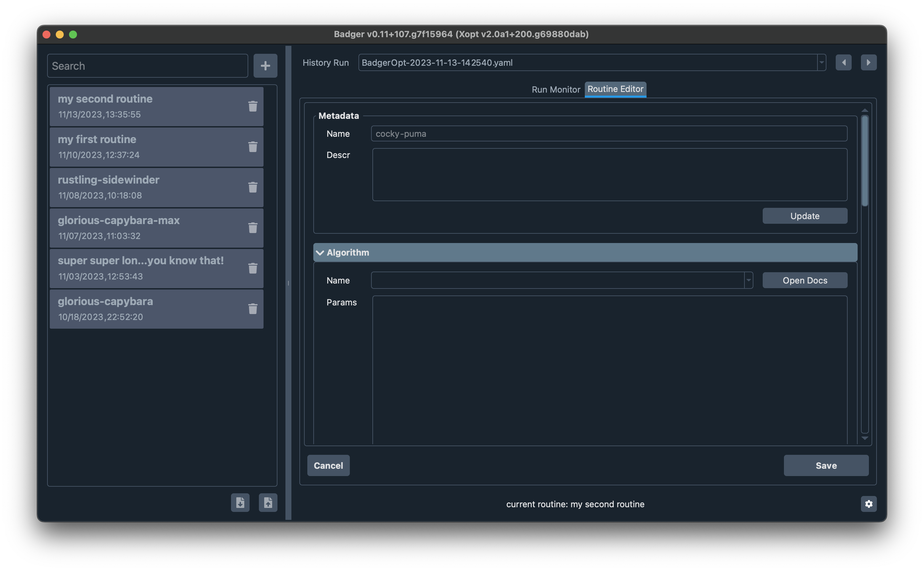The height and width of the screenshot is (571, 924).
Task: Select 'super super lon...you know that!' routine
Action: [156, 268]
